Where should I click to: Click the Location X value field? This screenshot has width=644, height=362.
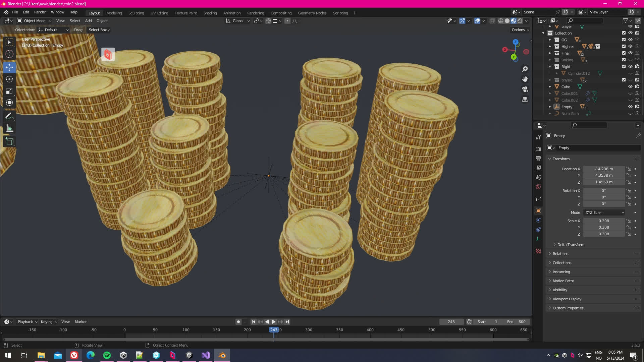(603, 169)
